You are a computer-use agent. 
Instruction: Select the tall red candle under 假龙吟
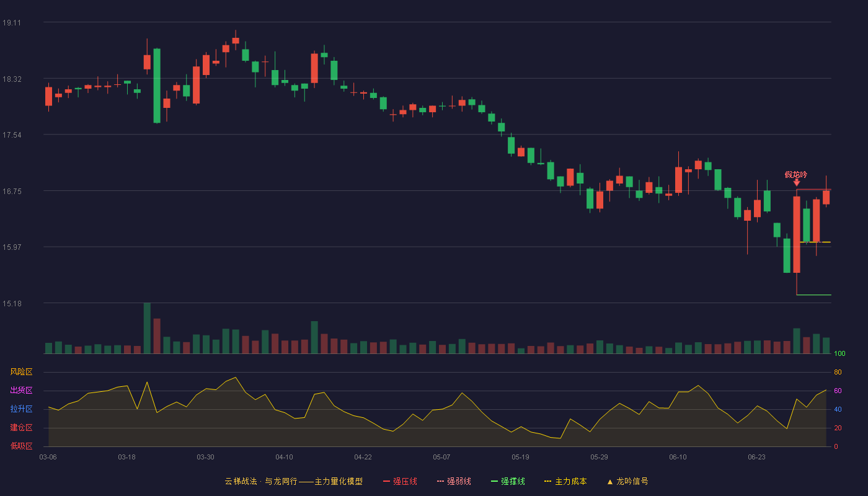[797, 234]
